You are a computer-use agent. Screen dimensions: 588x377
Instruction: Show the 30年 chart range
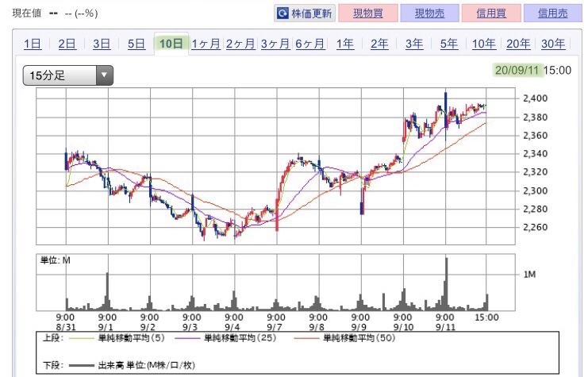click(553, 44)
